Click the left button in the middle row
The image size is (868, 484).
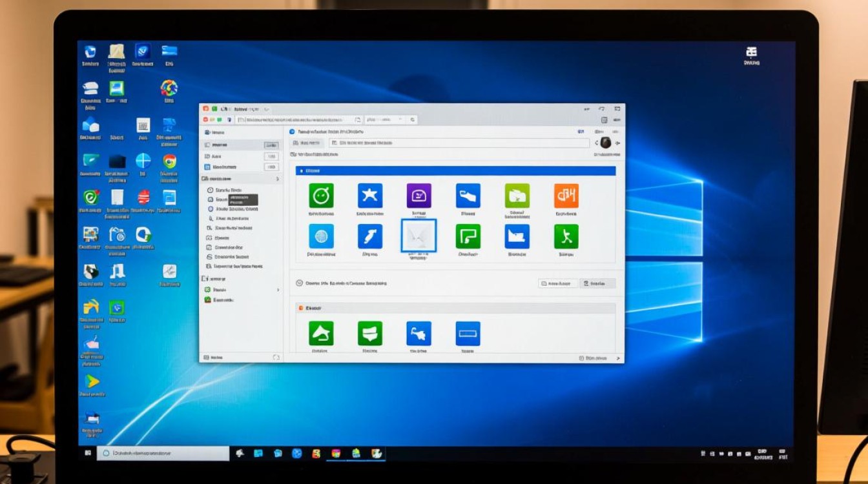[x=558, y=283]
